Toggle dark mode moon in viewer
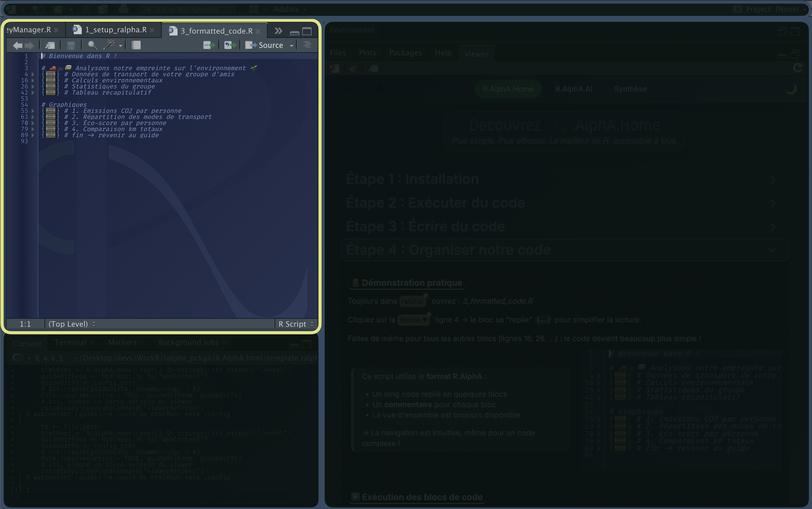Viewport: 812px width, 509px height. [791, 89]
